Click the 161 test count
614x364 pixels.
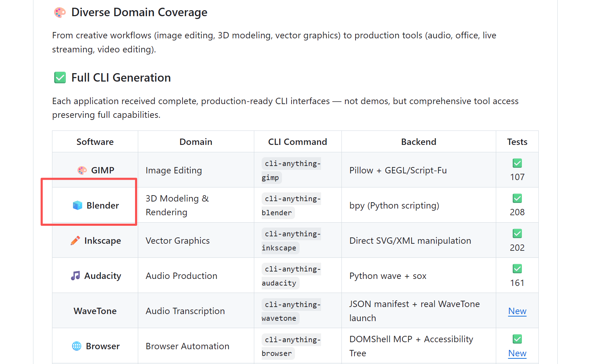(517, 283)
